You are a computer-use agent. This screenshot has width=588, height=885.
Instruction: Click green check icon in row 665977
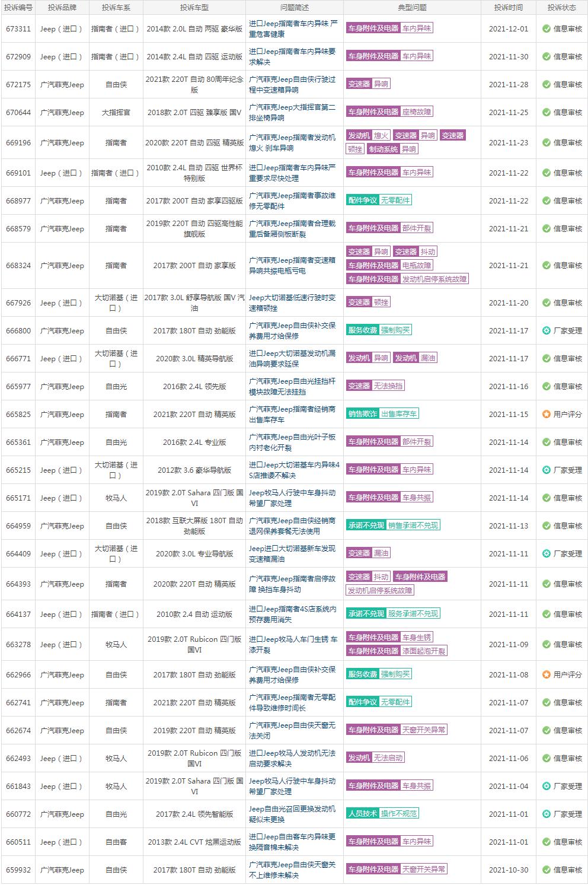tap(547, 386)
